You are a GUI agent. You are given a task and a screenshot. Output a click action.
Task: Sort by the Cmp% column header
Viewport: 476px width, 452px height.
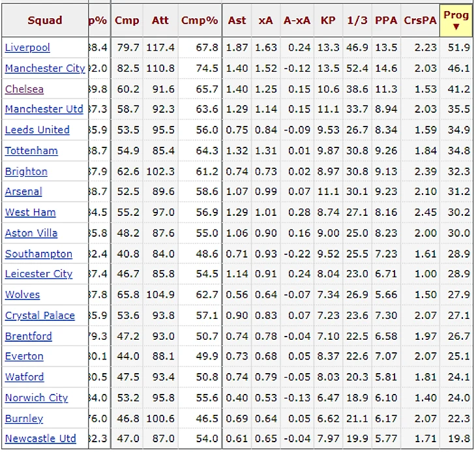tap(200, 20)
